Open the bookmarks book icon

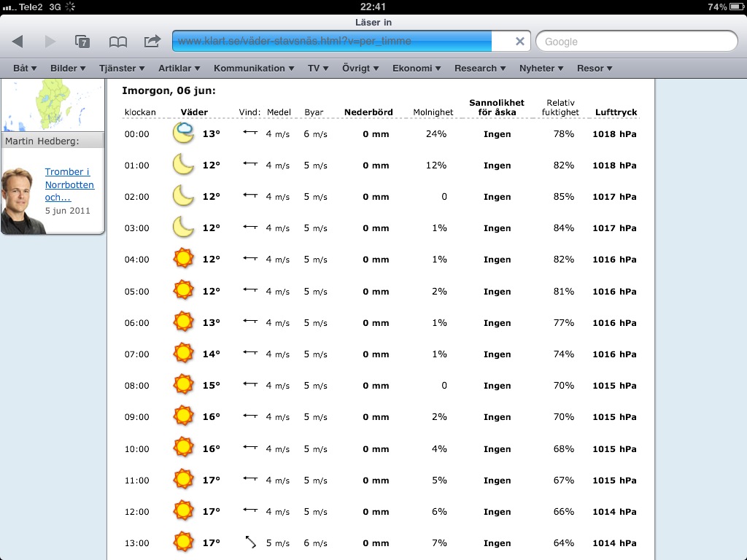[x=117, y=42]
